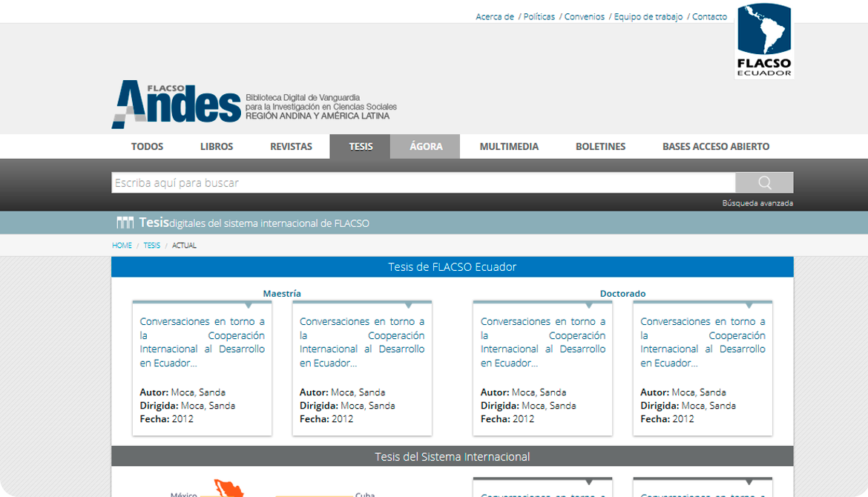Click the Cuba label on the map
The height and width of the screenshot is (497, 868).
click(365, 494)
